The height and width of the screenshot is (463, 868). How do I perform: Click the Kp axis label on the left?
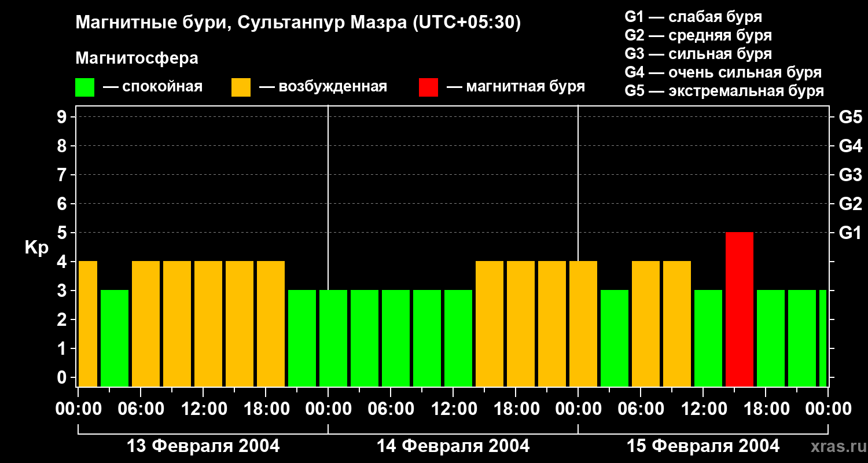click(36, 247)
